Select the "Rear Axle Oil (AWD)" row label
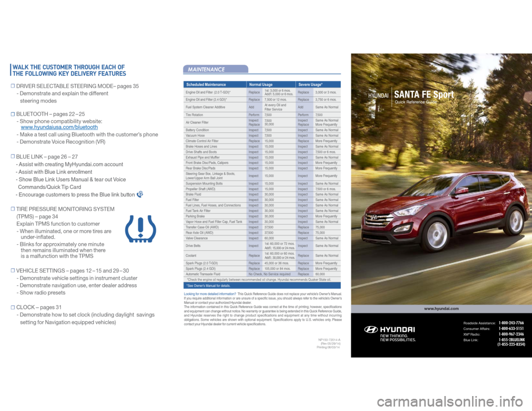 pyautogui.click(x=199, y=233)
